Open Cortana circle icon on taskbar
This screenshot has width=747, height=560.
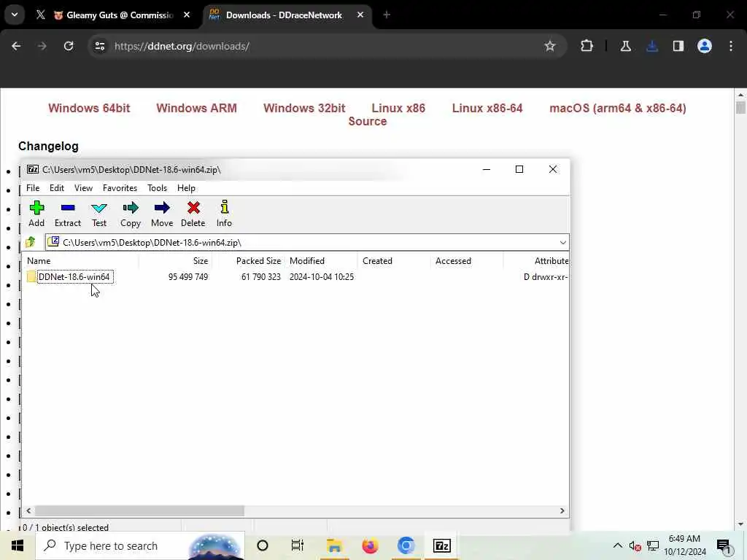[263, 545]
